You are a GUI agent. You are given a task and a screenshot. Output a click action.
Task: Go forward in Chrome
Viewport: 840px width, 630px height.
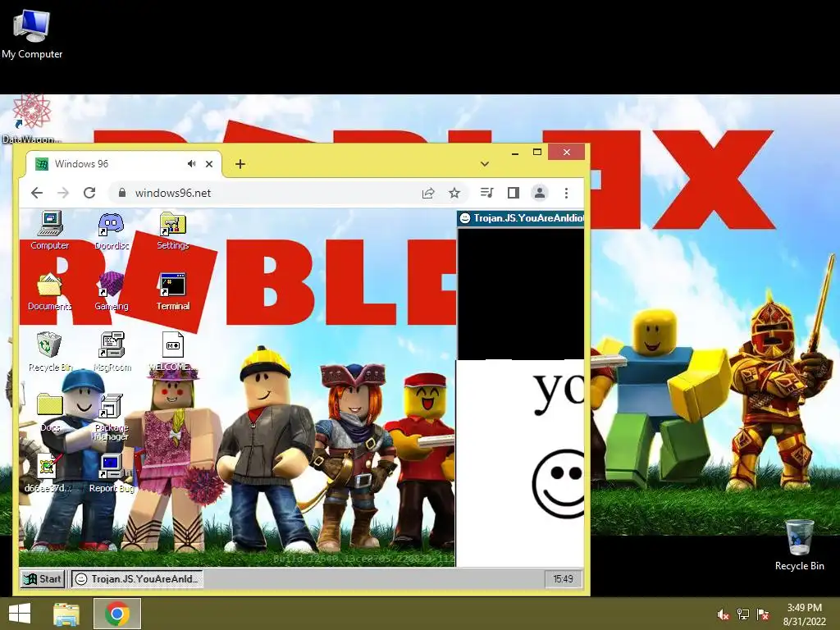63,193
